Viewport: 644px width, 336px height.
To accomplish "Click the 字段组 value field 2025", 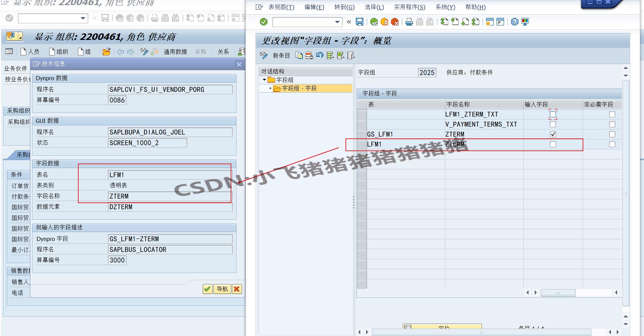I will (x=427, y=73).
